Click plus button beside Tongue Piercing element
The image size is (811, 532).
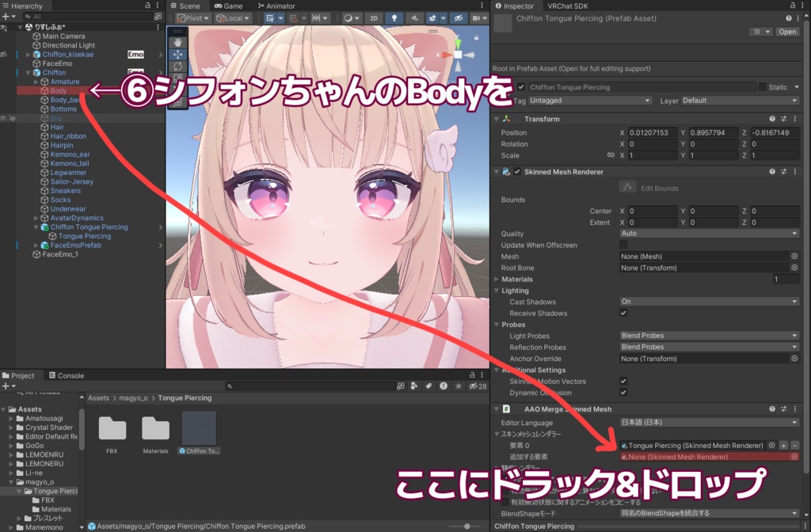[783, 445]
